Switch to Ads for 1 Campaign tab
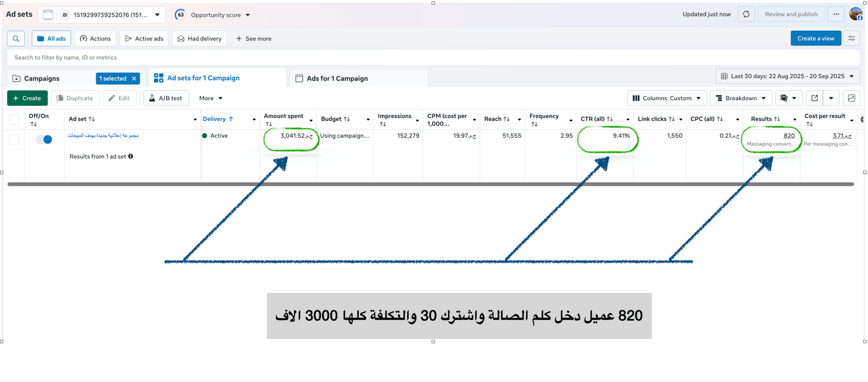This screenshot has height=382, width=868. click(x=359, y=79)
